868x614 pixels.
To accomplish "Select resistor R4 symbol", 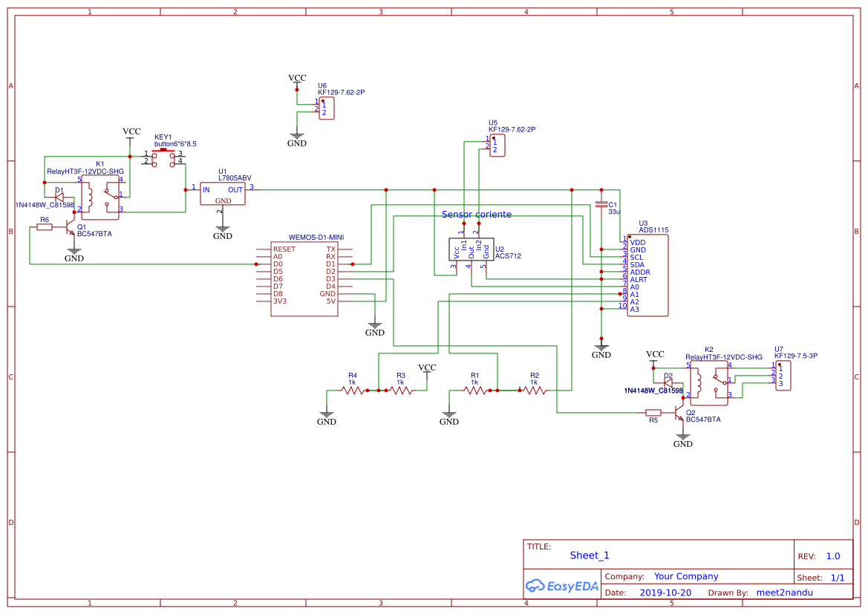I will [x=353, y=391].
